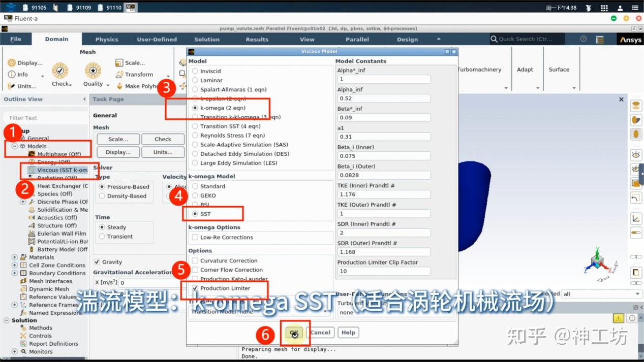Open mesh Quality tool icon
This screenshot has width=644, height=362.
pos(93,71)
